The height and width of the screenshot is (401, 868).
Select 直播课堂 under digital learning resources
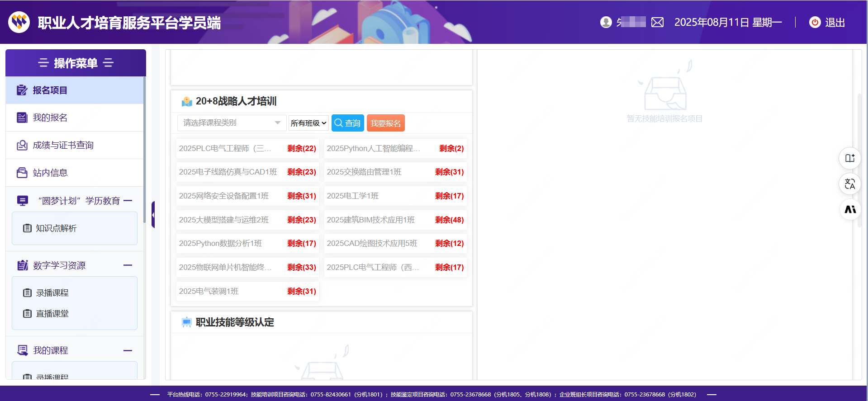(52, 314)
